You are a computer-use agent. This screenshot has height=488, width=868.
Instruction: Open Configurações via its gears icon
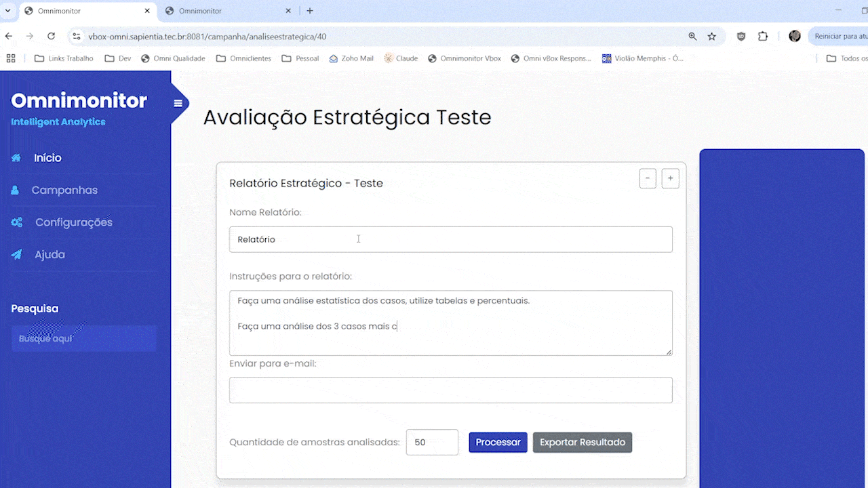pos(17,222)
